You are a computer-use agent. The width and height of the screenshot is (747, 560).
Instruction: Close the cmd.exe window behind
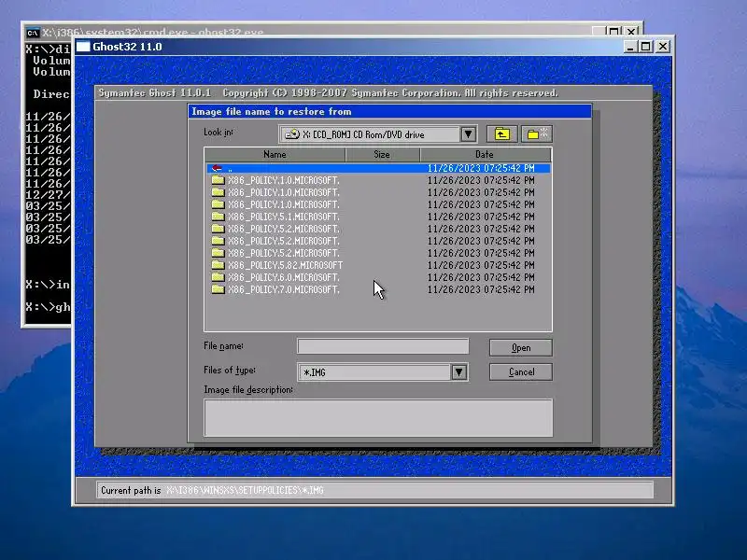pyautogui.click(x=631, y=32)
